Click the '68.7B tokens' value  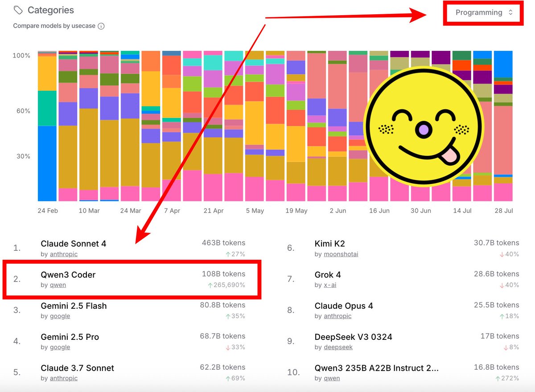pyautogui.click(x=222, y=337)
